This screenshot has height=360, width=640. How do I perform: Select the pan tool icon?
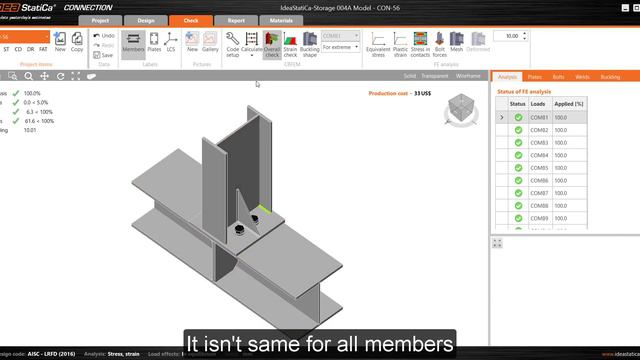pos(44,76)
